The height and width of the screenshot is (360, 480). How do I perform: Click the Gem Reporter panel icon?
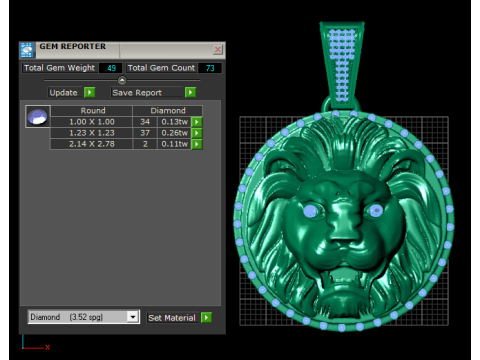[27, 50]
